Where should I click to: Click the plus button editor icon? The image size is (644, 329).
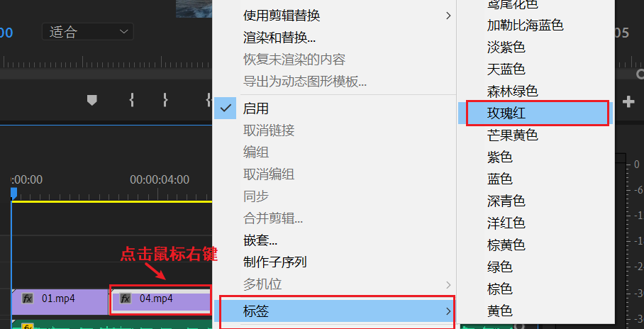628,101
